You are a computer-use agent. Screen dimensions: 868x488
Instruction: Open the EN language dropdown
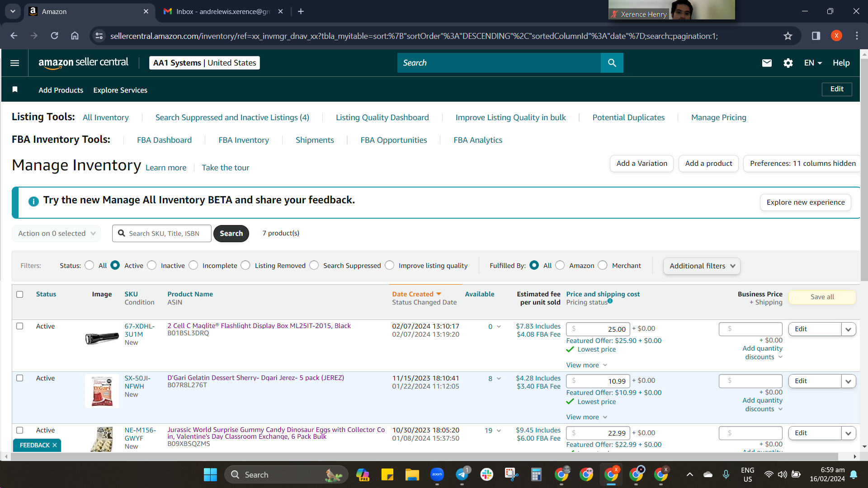(813, 63)
